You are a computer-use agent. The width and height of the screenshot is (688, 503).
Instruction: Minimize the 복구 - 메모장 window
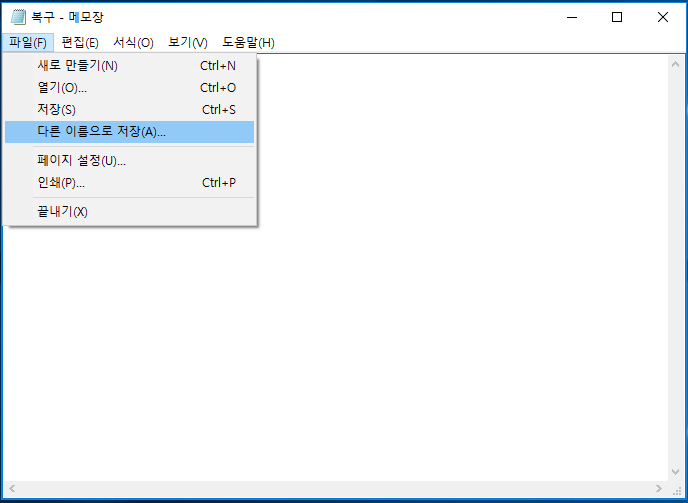(572, 17)
